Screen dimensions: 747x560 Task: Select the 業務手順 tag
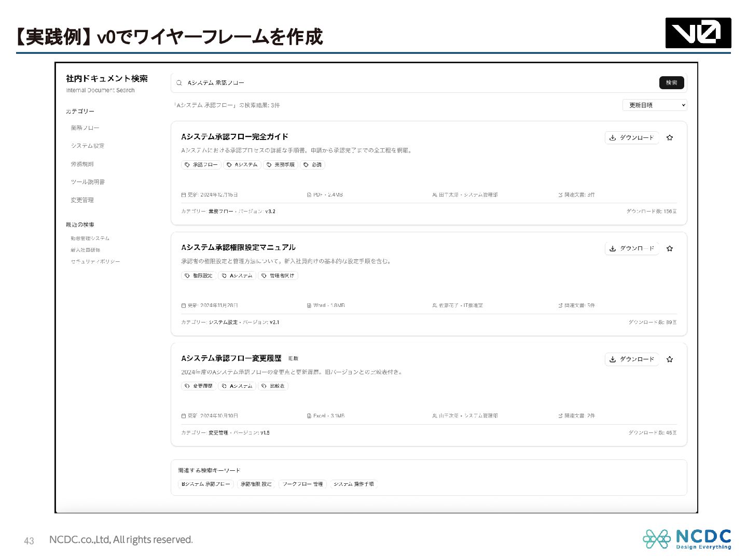point(280,165)
